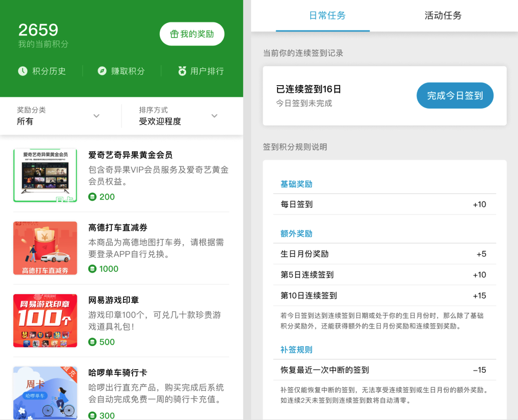This screenshot has width=518, height=420.
Task: Click the coin icon next to 300
Action: coord(92,415)
